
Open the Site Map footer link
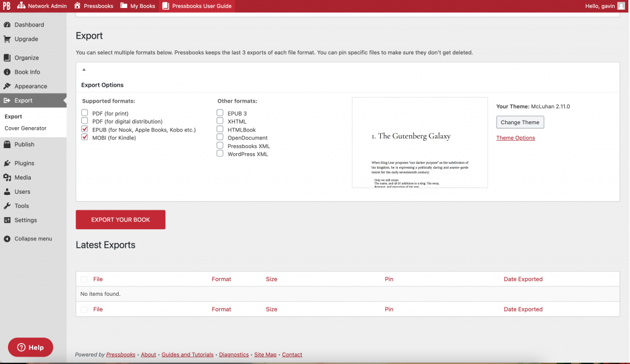coord(265,355)
